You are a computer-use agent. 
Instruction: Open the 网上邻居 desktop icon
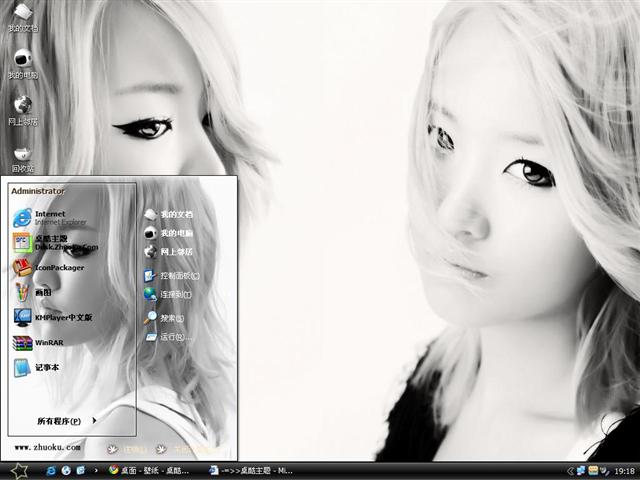tap(23, 111)
